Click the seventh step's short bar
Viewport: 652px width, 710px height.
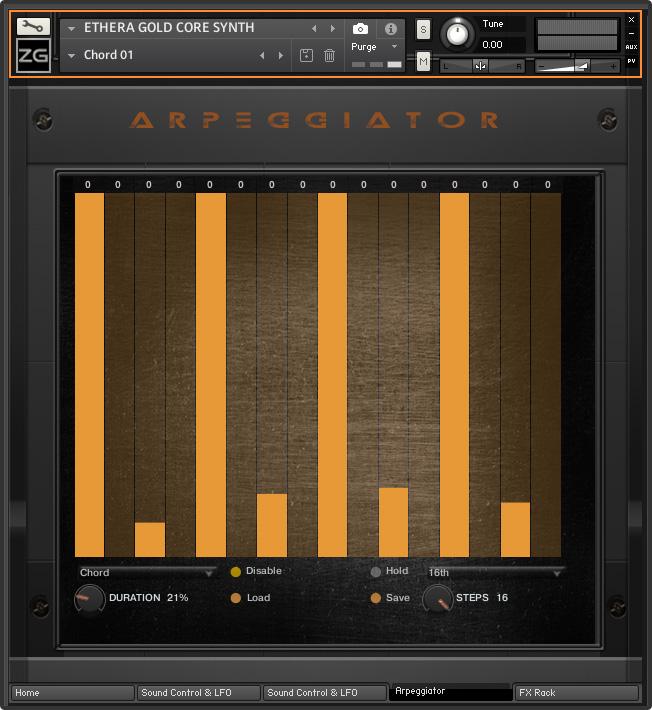272,525
